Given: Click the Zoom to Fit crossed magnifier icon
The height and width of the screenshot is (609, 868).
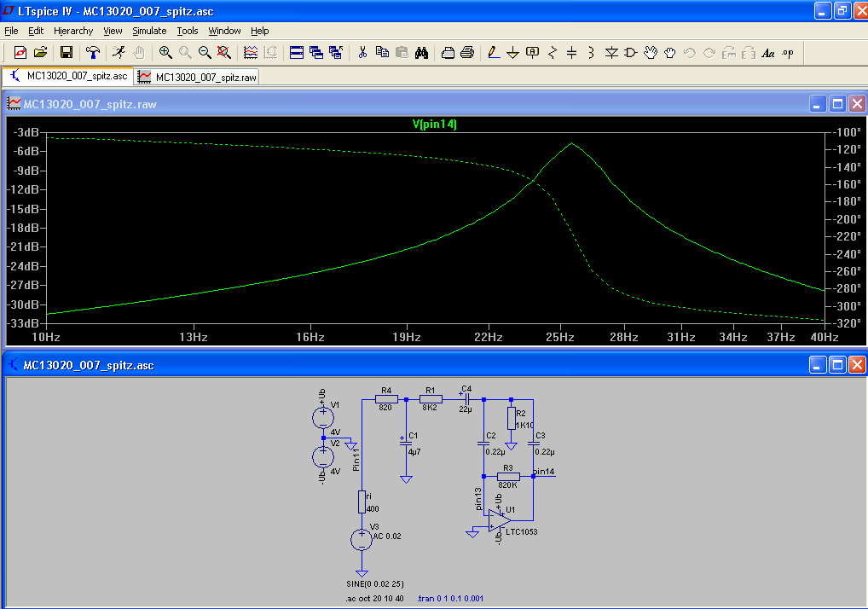Looking at the screenshot, I should [x=224, y=53].
